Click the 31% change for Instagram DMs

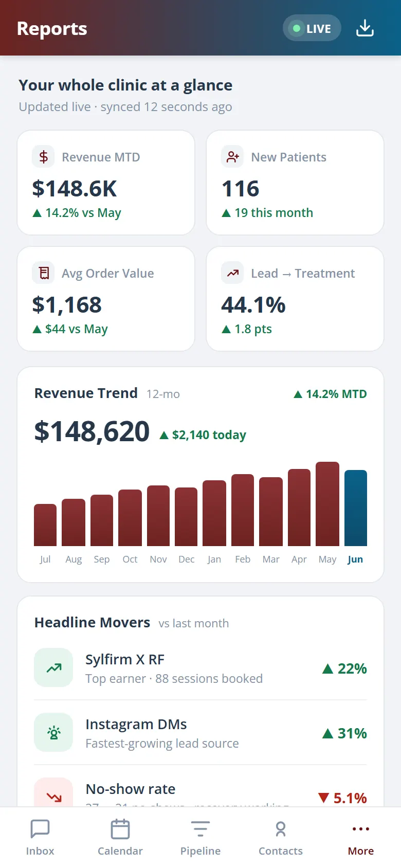pos(344,733)
